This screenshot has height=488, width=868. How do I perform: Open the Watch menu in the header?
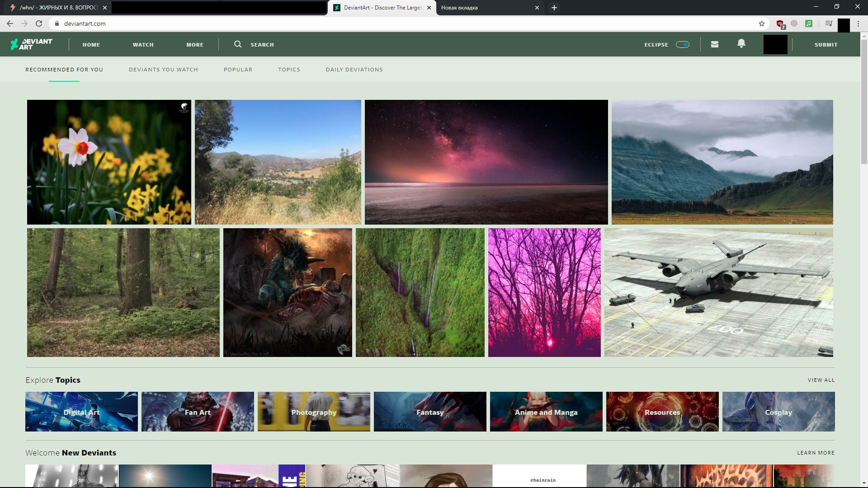pos(143,45)
